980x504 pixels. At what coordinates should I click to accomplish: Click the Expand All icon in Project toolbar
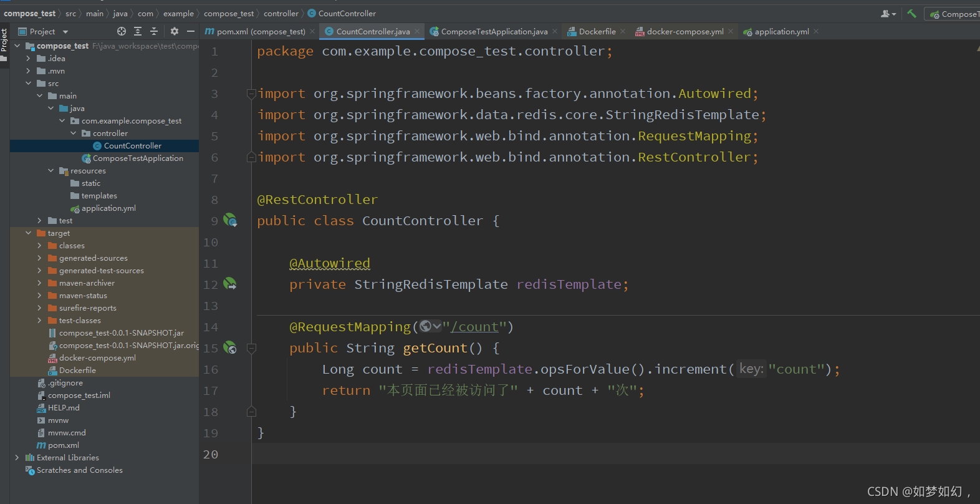click(138, 31)
